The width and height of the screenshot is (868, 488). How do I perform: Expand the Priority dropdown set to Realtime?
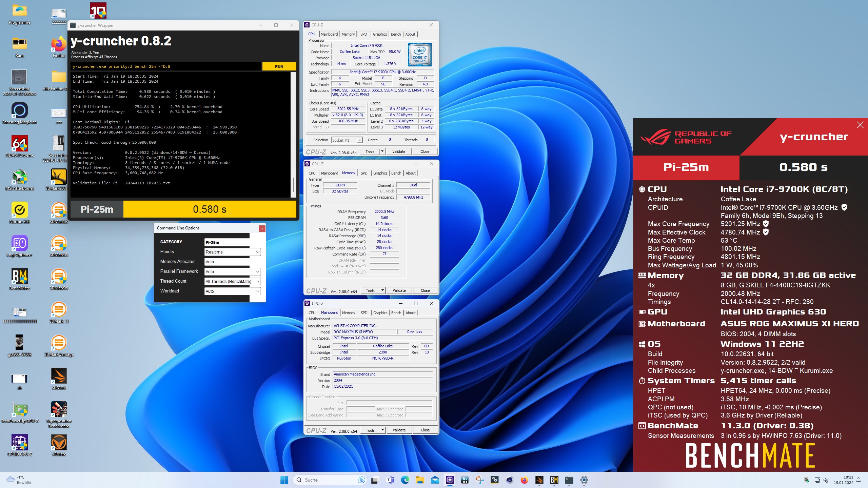tap(258, 252)
